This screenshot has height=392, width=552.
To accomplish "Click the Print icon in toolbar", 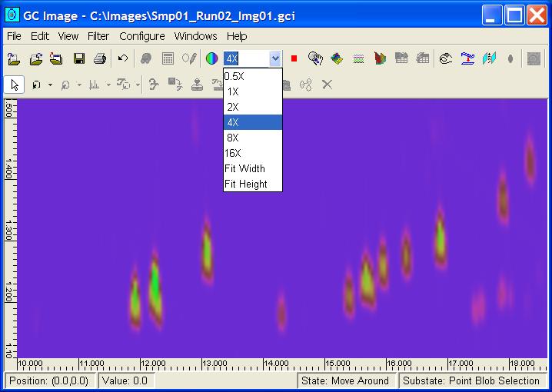I will pos(99,58).
